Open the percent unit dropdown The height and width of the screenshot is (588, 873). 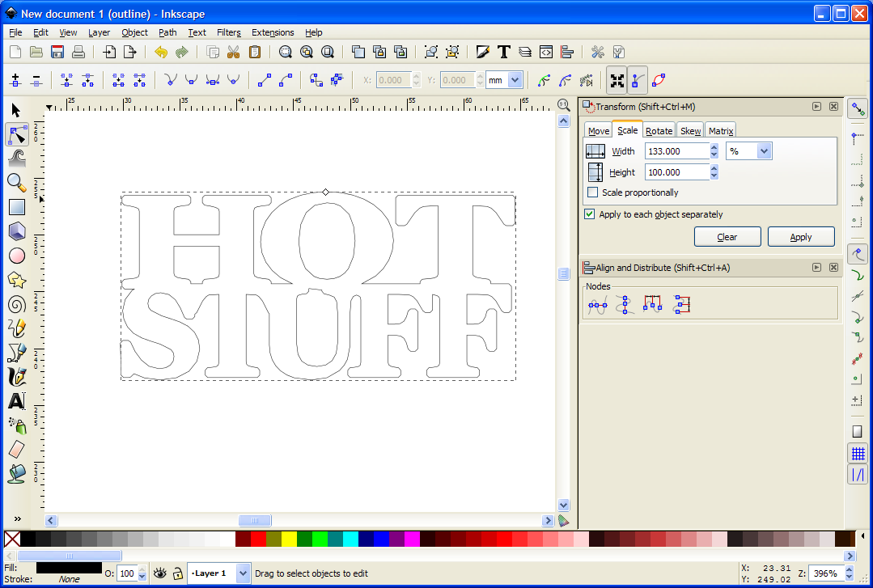tap(764, 151)
